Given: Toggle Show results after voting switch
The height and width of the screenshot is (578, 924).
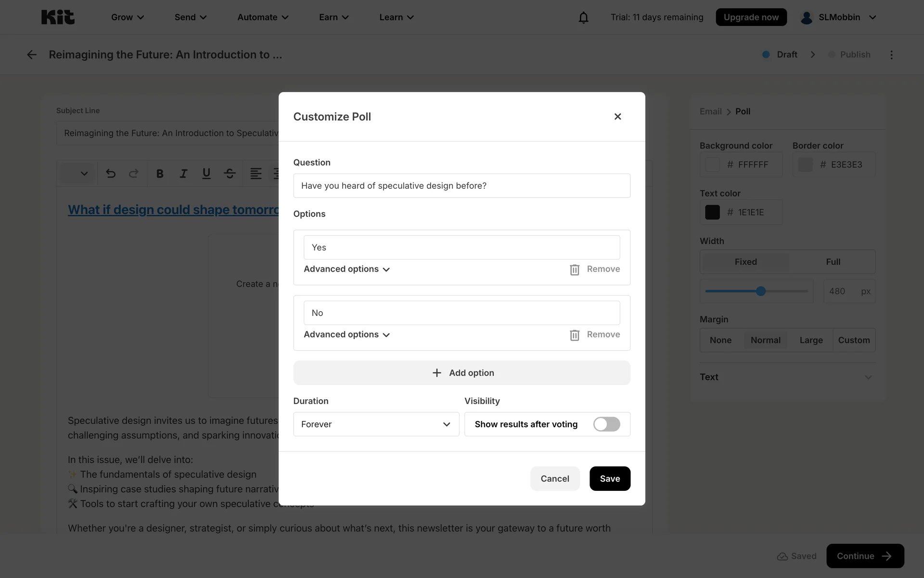Looking at the screenshot, I should [x=606, y=424].
